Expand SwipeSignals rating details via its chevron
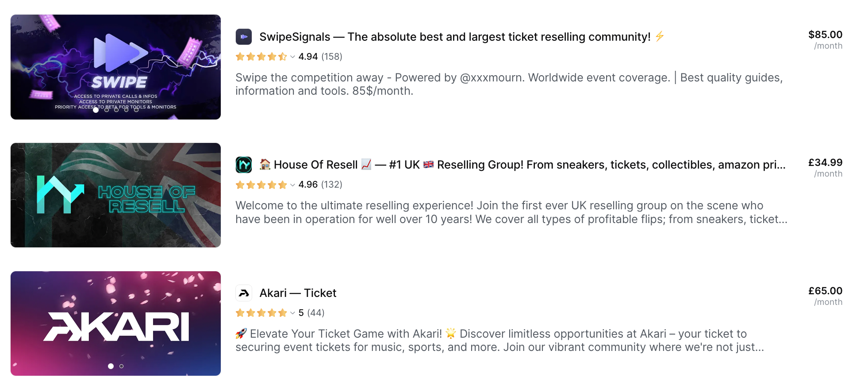 point(292,57)
